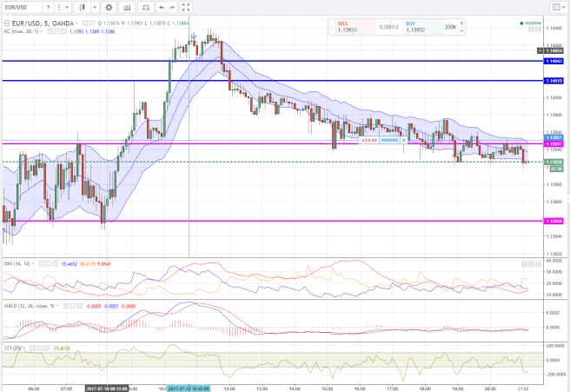Collapse the EUR/USD legend with the box toggle
Screen dimensions: 570x392
[x=7, y=23]
